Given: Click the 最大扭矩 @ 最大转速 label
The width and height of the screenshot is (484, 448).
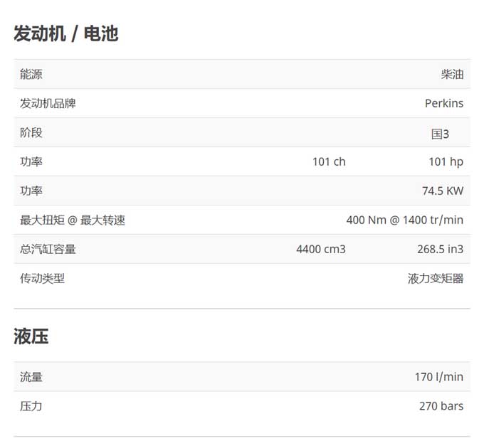Looking at the screenshot, I should pos(73,220).
